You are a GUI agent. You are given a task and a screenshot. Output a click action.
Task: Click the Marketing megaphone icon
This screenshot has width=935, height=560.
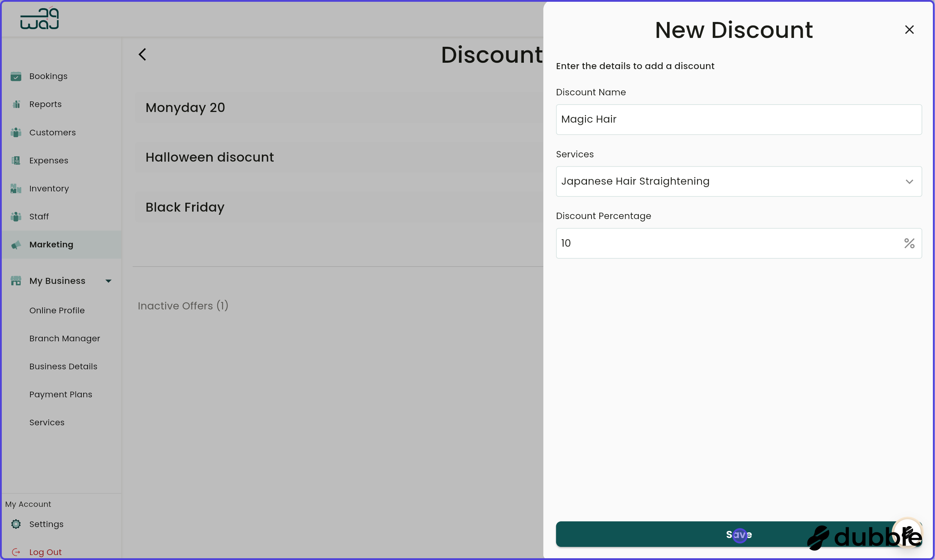tap(16, 245)
